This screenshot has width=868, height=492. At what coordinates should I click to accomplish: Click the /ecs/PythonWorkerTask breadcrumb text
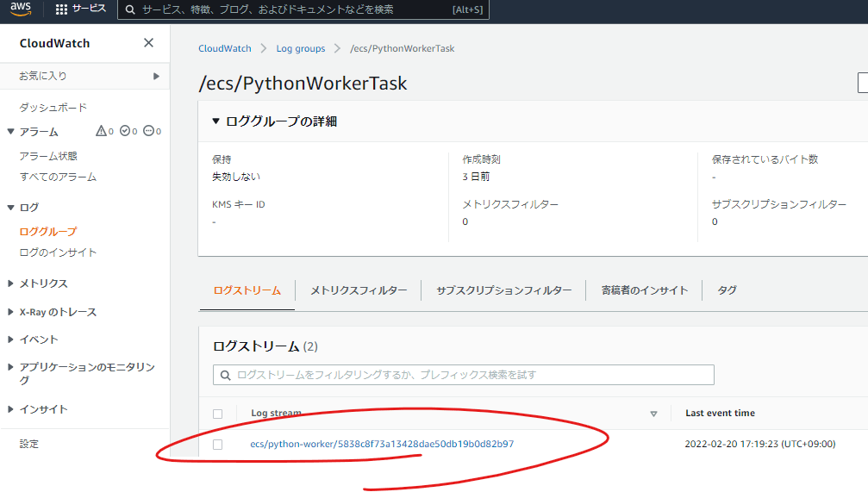coord(403,49)
